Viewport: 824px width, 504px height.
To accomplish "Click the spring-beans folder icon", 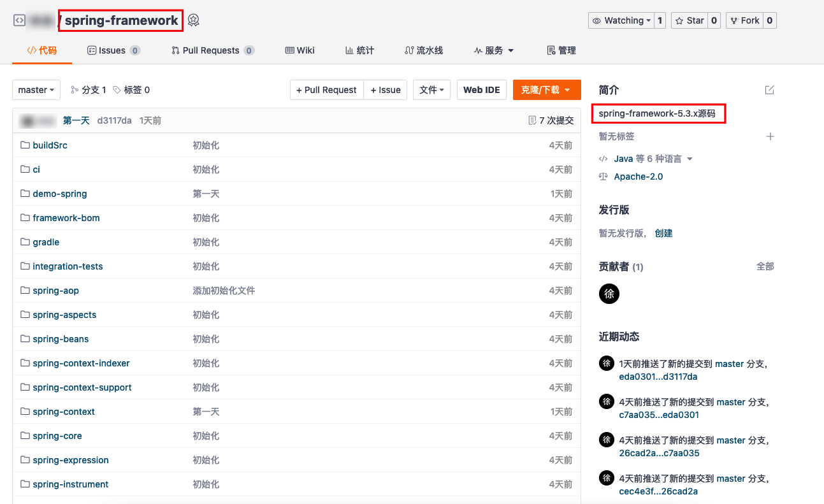I will (25, 339).
